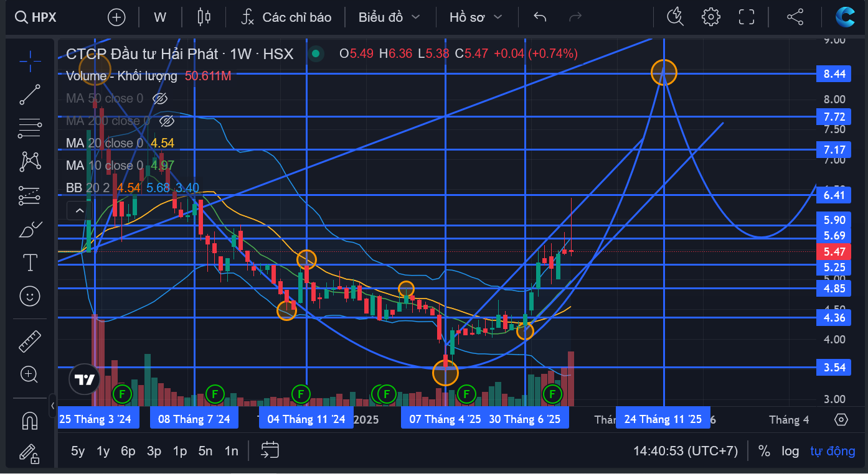Select BB 20 2 indicator legend
868x474 pixels.
point(87,188)
